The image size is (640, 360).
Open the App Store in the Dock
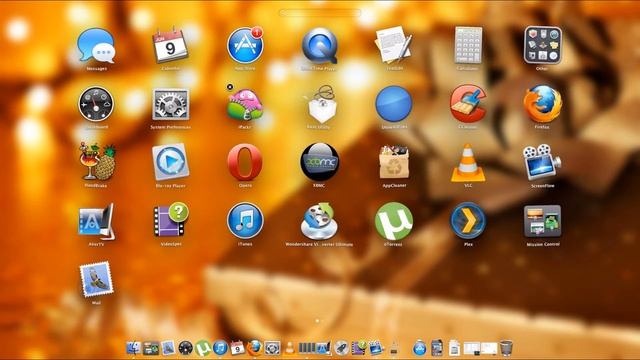coord(420,348)
